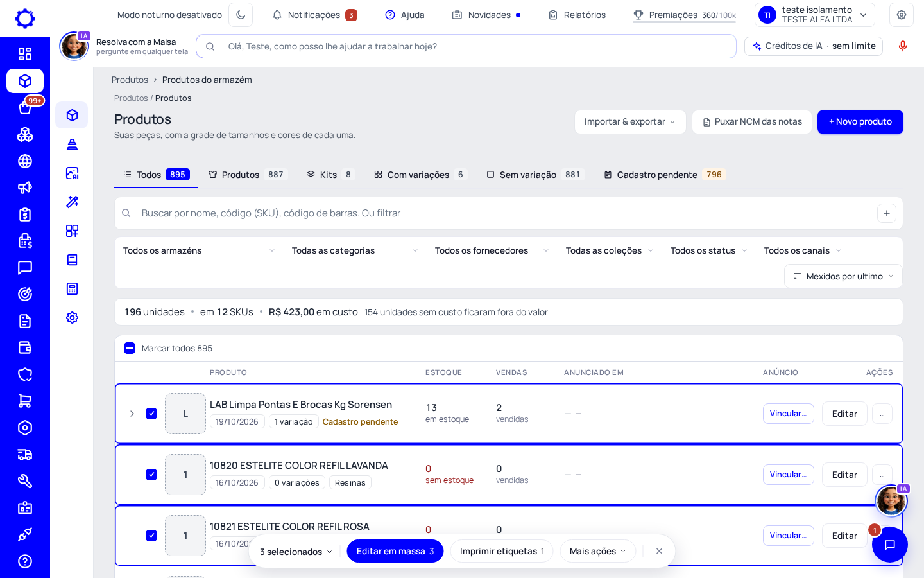Screen dimensions: 924x578
Task: Open the Mexidos por ultimo sort dropdown
Action: coord(843,276)
